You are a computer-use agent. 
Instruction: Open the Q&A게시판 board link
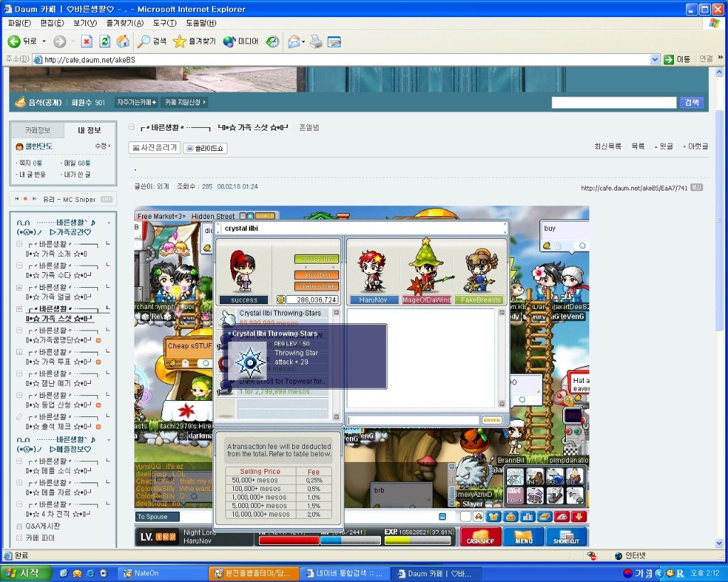pos(43,526)
